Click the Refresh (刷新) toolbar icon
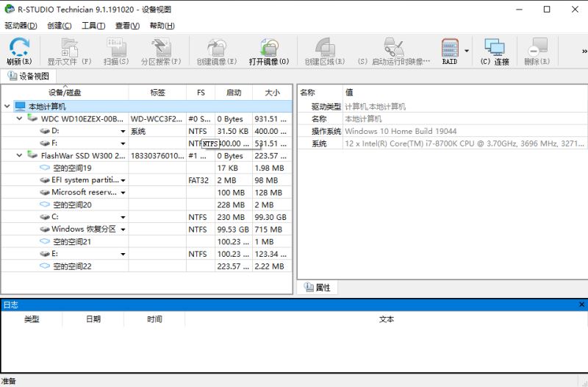588x387 pixels. pos(18,49)
